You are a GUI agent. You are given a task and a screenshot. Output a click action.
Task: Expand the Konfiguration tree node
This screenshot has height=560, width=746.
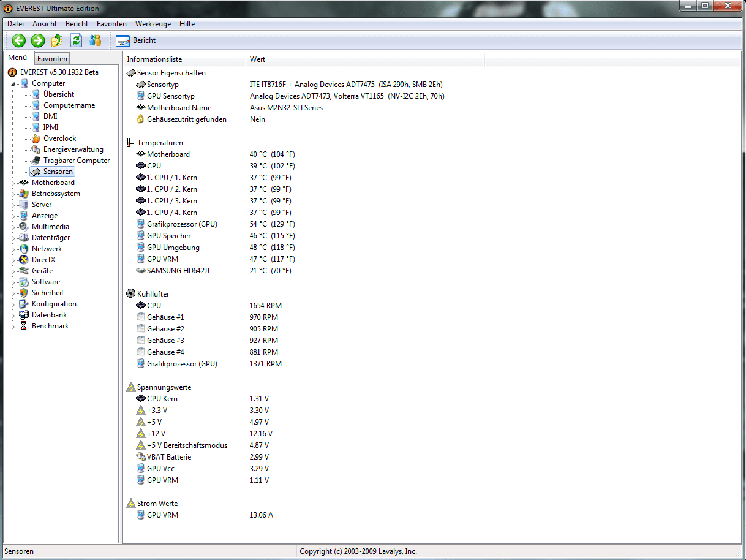pyautogui.click(x=13, y=304)
